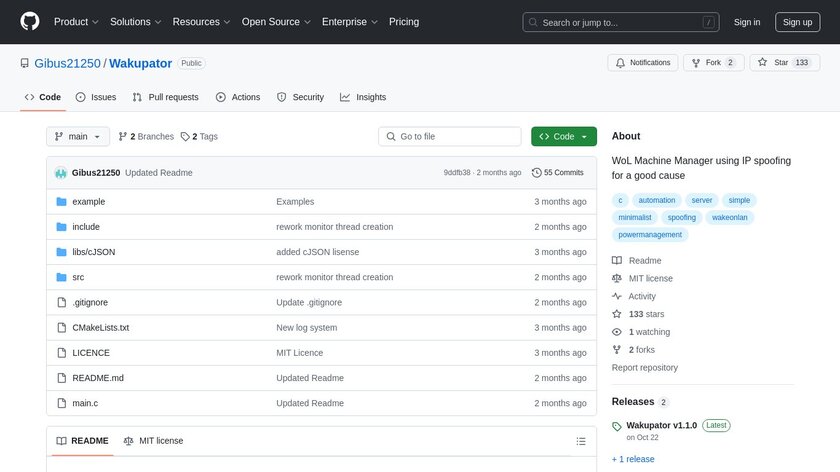Open the 55 Commits history
The image size is (840, 472).
click(x=557, y=173)
